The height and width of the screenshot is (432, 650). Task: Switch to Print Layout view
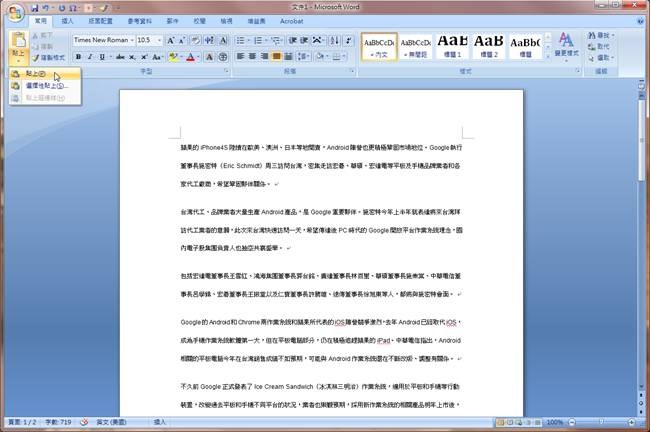click(500, 422)
